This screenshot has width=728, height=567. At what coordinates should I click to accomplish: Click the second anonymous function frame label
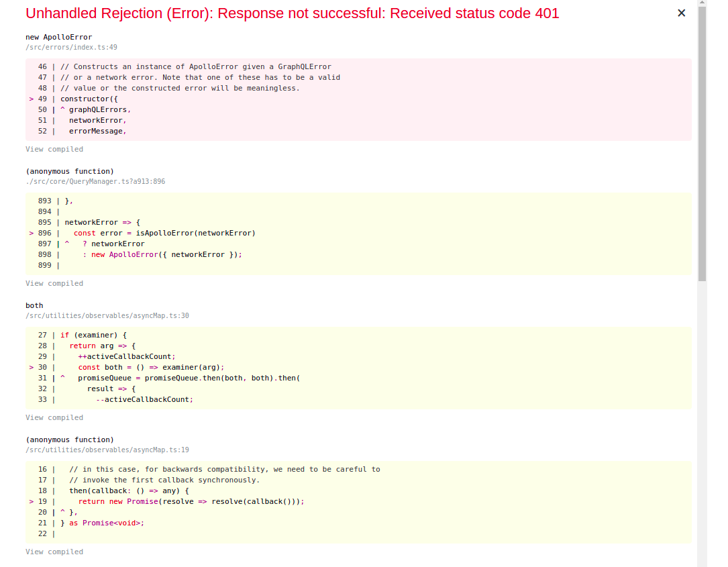click(x=70, y=440)
